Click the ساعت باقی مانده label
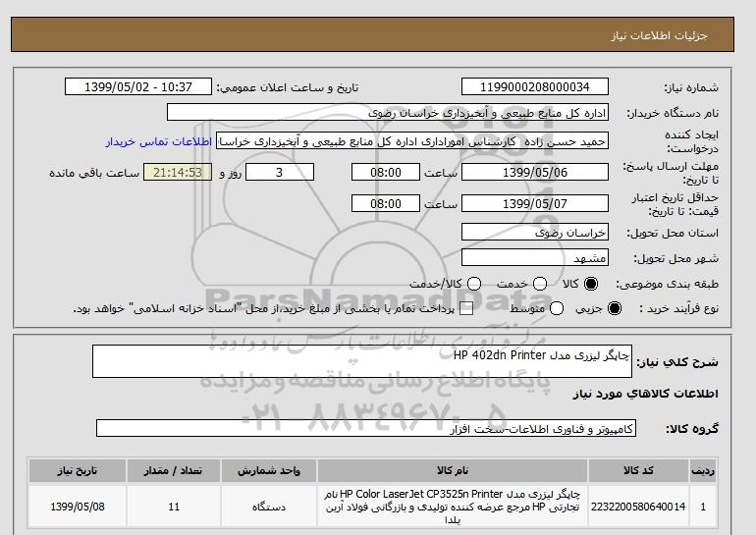756x535 pixels. coord(94,173)
